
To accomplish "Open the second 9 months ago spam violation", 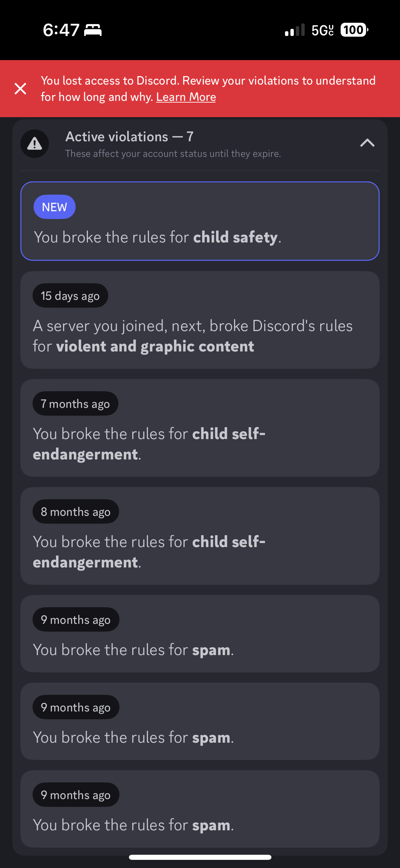I will tap(200, 721).
